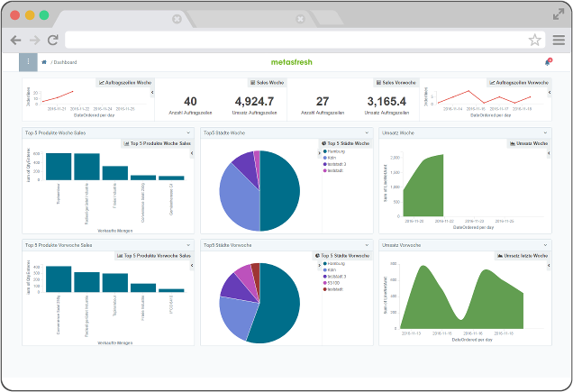Bookmark the page with the star icon
573x392 pixels.
click(534, 40)
